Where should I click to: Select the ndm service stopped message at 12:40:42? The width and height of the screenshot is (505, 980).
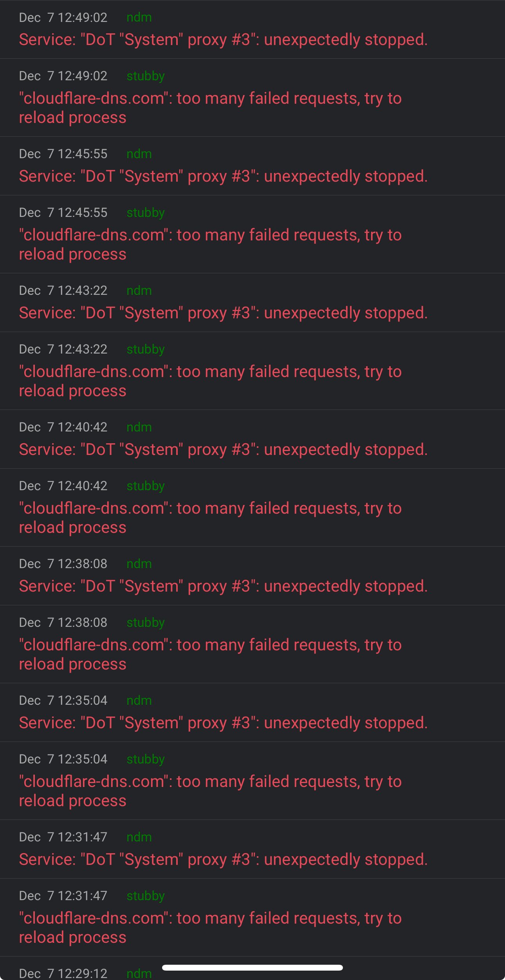[x=223, y=449]
